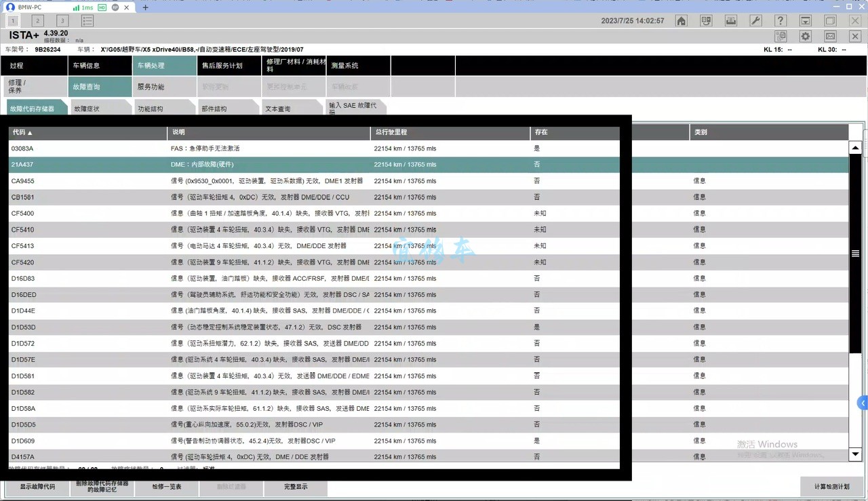This screenshot has width=868, height=501.
Task: Click the blue side panel arrow handle
Action: pyautogui.click(x=863, y=403)
